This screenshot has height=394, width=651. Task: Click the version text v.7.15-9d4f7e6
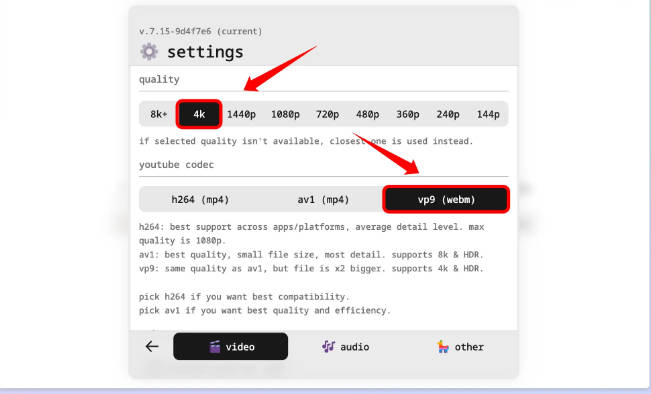[175, 31]
